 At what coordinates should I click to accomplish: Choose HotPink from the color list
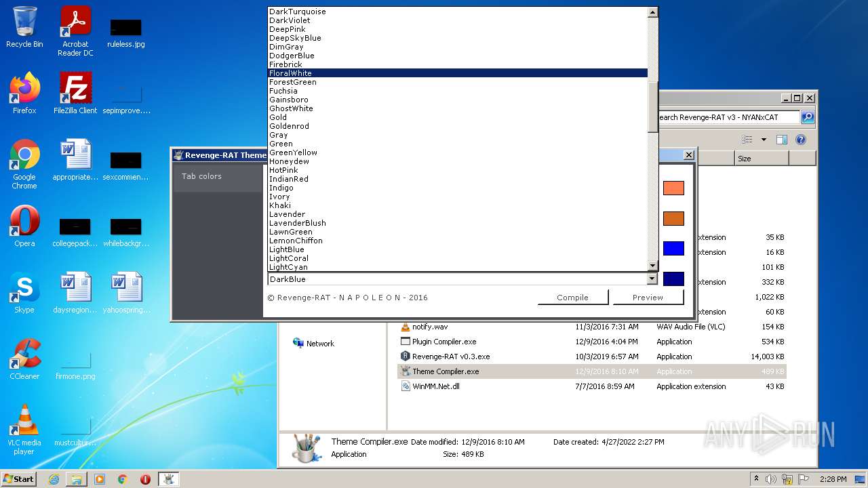coord(458,170)
